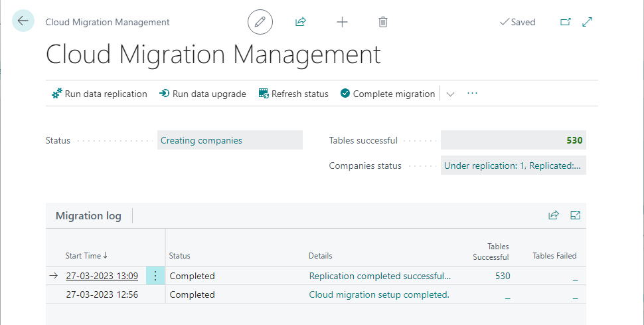
Task: Expand the action bar chevron dropdown
Action: 450,94
